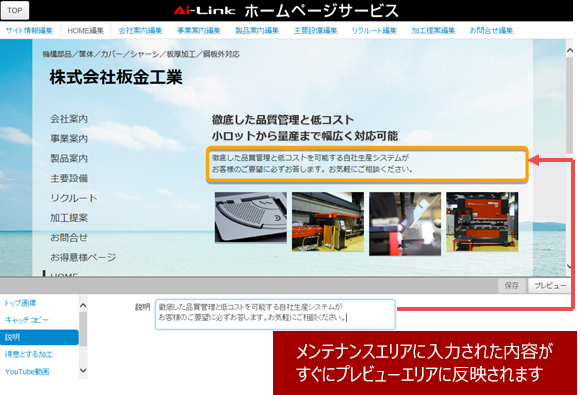Image resolution: width=580 pixels, height=395 pixels.
Task: Click the TOP button in header
Action: [x=15, y=10]
